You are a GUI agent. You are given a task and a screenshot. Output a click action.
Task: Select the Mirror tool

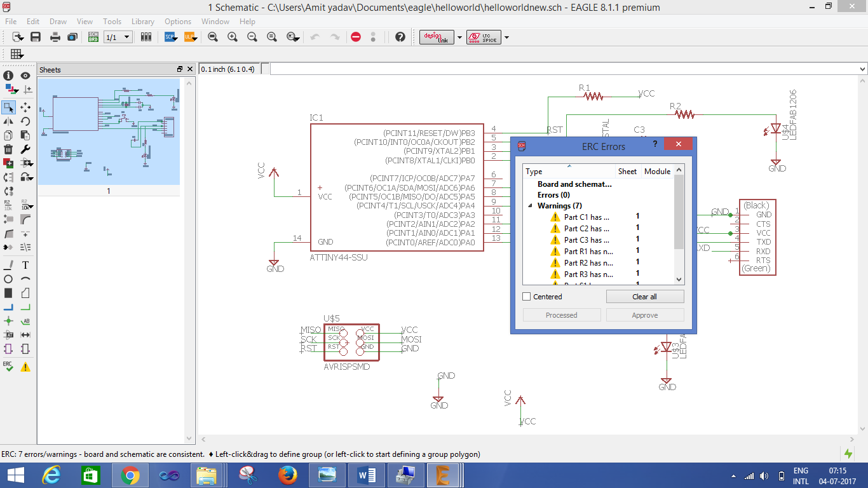[x=8, y=121]
